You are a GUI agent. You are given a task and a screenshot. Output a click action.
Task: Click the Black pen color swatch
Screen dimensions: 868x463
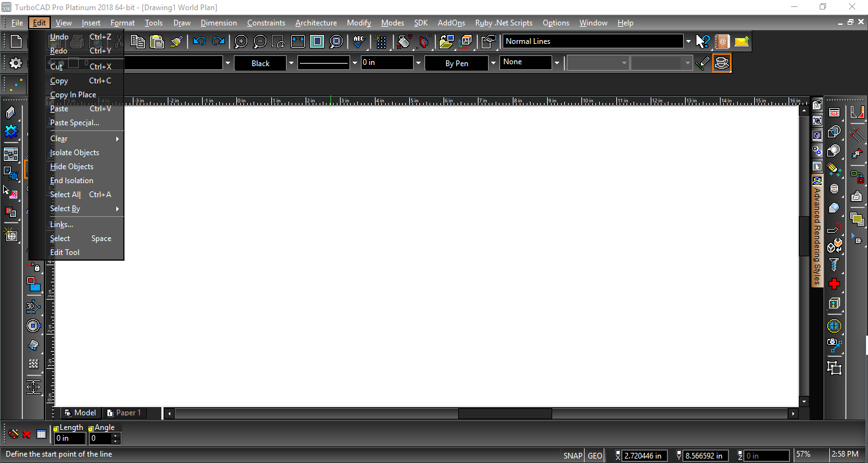pos(261,63)
